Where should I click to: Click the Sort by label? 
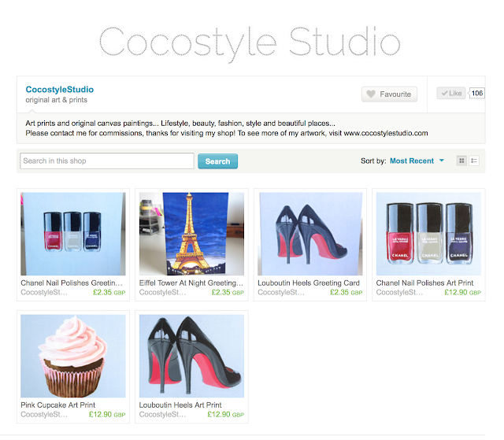tap(373, 161)
